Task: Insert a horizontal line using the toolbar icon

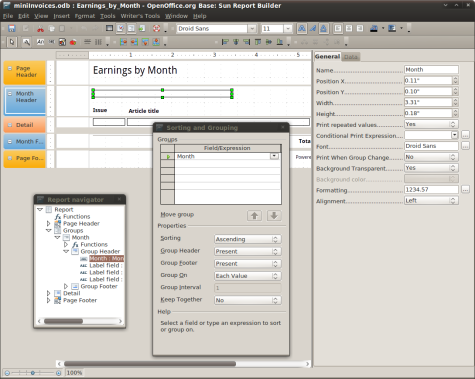Action: (87, 42)
